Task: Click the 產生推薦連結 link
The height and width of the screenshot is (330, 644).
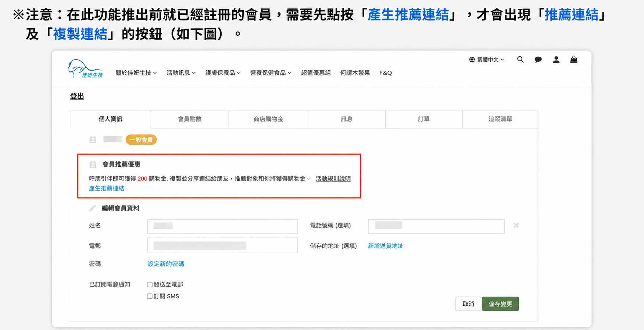Action: 107,188
